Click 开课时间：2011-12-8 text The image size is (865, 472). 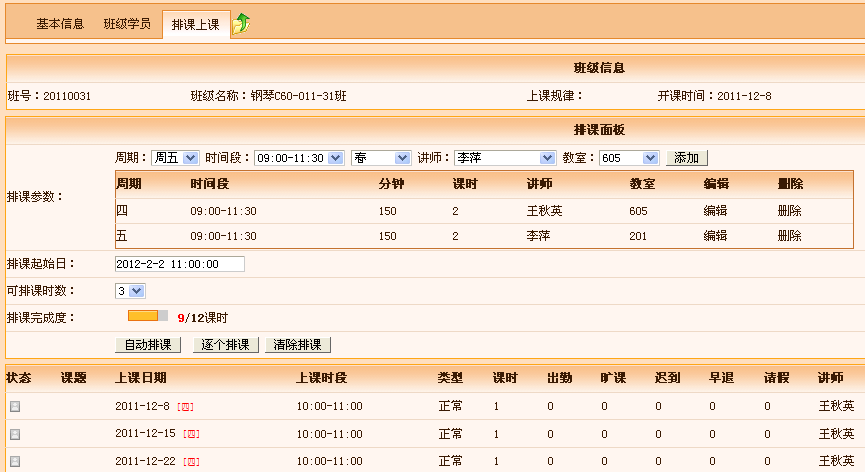point(714,96)
